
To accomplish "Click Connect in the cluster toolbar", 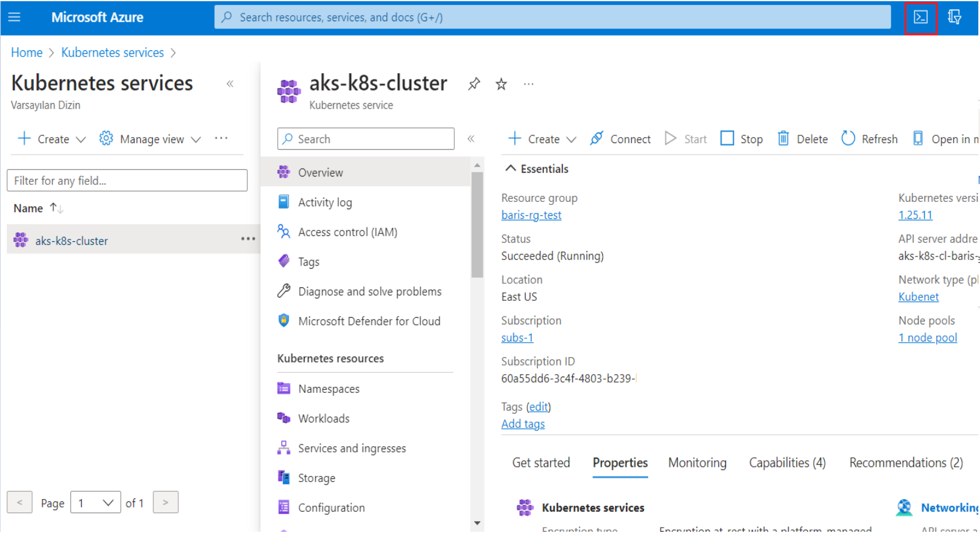I will [x=620, y=139].
